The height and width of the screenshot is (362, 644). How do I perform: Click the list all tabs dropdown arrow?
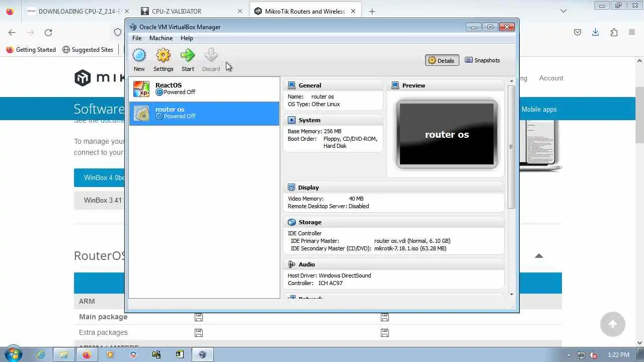(x=563, y=11)
